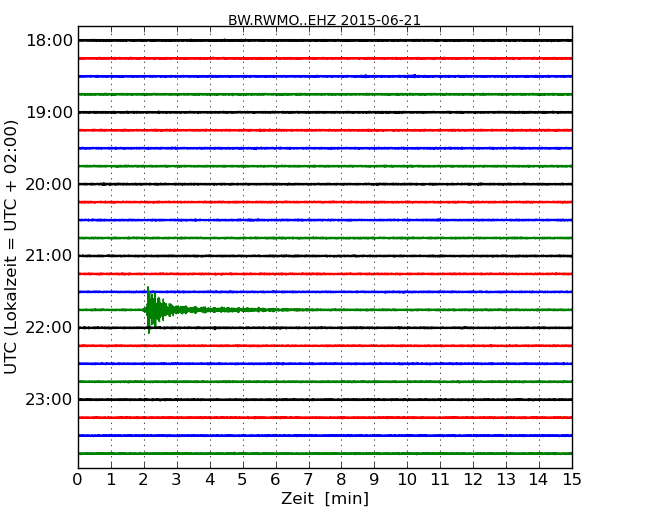This screenshot has width=650, height=520.
Task: Click the plot title BW.RWMO..EHZ 2015-06-21
Action: click(x=324, y=20)
